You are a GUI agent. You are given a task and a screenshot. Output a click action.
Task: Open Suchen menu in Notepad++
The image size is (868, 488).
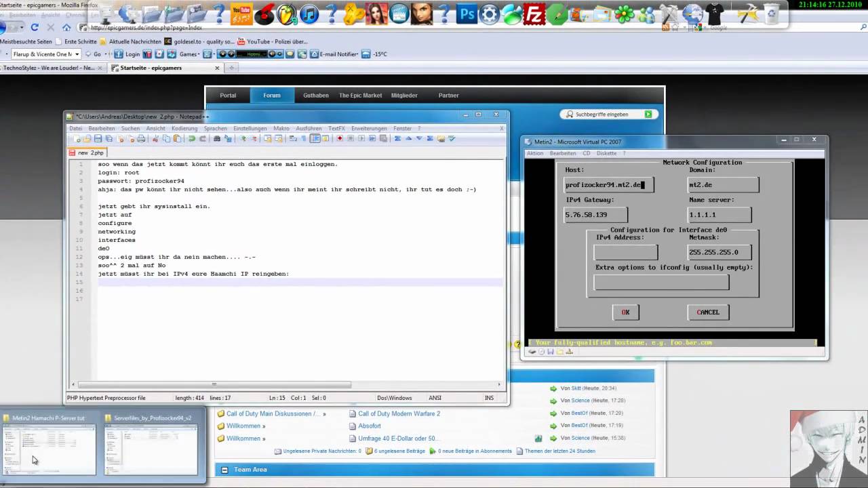point(131,128)
